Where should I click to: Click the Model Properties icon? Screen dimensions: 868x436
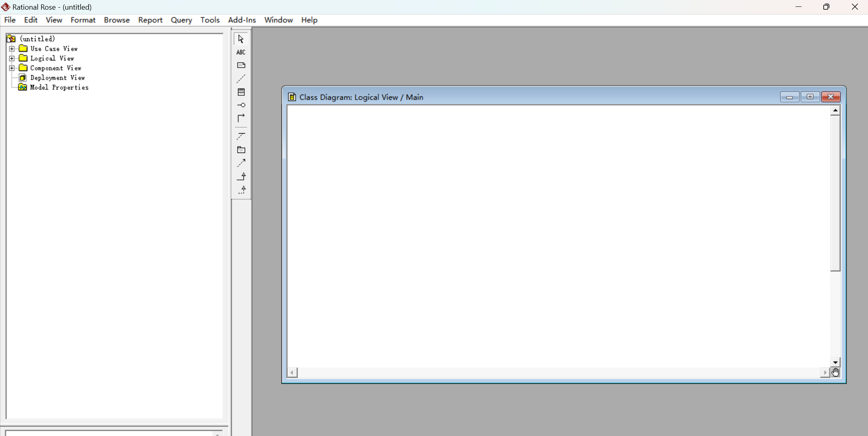click(x=23, y=87)
